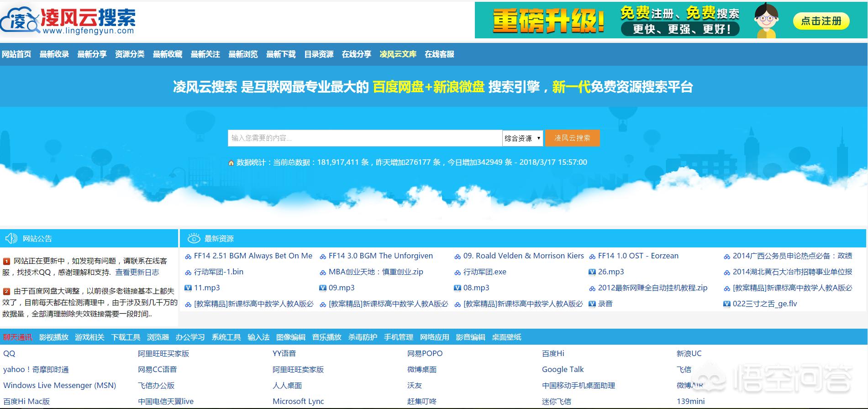Switch to the 影视播放 category tab
The image size is (868, 409).
(x=53, y=337)
